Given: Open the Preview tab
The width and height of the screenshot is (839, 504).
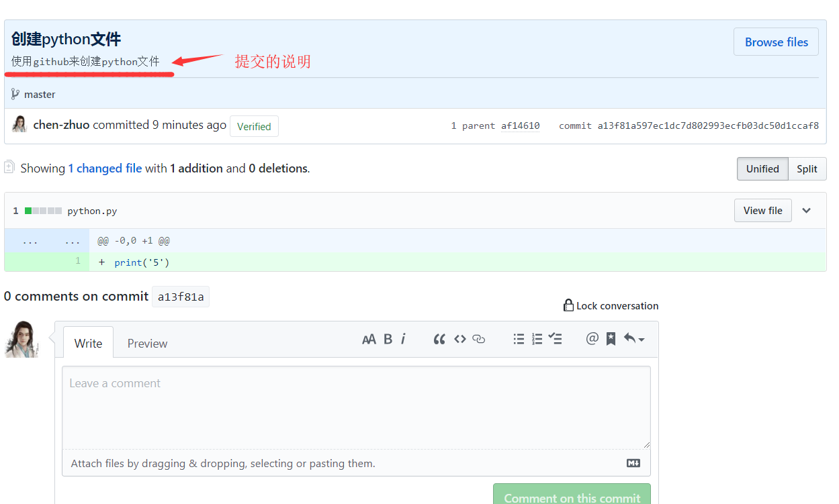Looking at the screenshot, I should (147, 344).
